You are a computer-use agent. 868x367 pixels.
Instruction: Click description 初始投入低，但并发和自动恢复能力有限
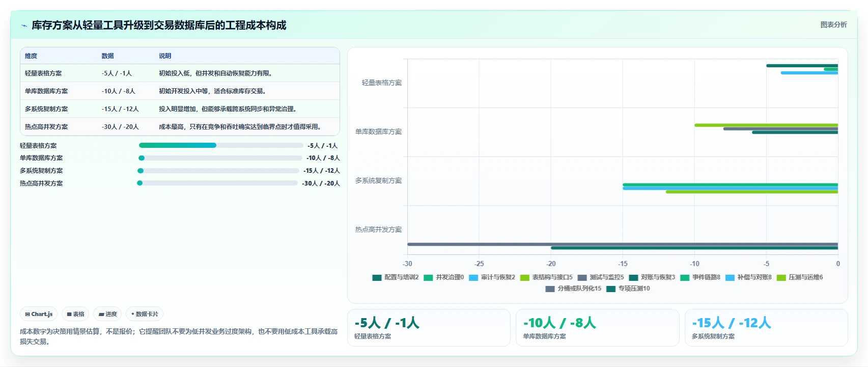pos(216,73)
